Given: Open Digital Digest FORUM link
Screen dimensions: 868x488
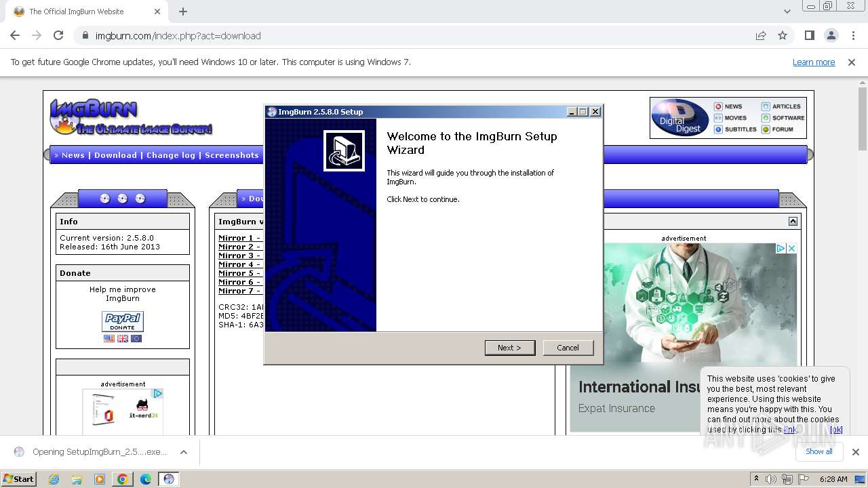Looking at the screenshot, I should tap(777, 129).
